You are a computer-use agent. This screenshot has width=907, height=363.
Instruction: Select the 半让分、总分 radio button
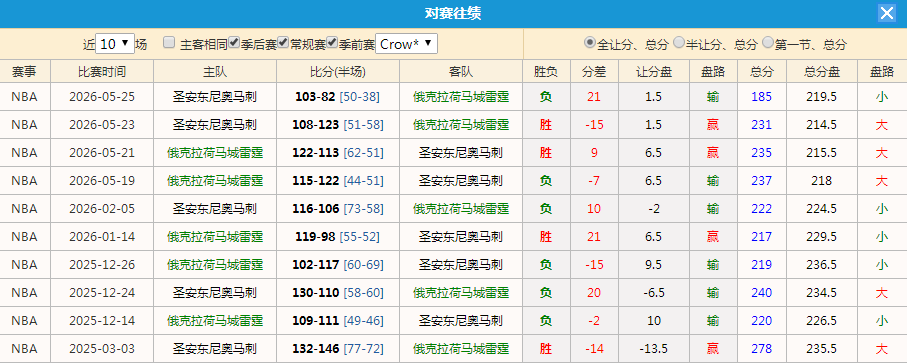pyautogui.click(x=679, y=42)
